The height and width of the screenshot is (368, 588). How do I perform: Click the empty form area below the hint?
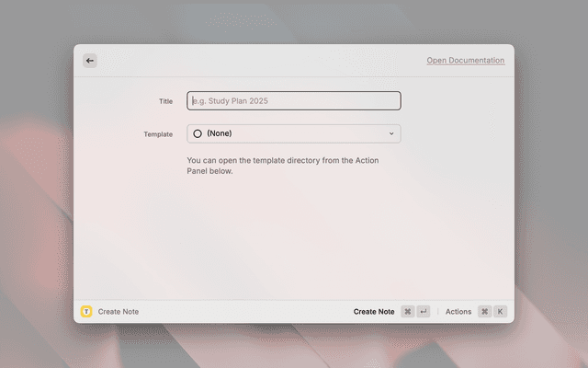click(x=294, y=239)
